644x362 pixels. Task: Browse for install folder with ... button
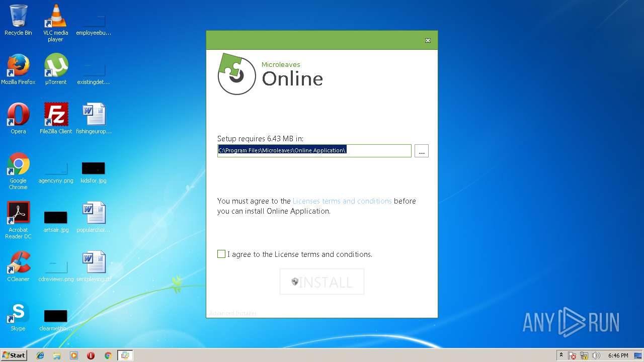[422, 151]
